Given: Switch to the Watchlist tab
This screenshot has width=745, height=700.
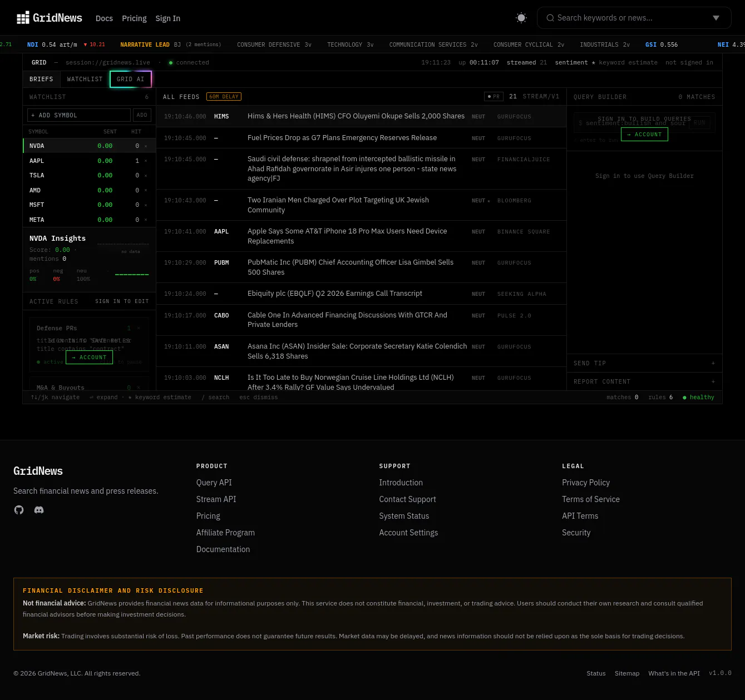Looking at the screenshot, I should click(85, 79).
